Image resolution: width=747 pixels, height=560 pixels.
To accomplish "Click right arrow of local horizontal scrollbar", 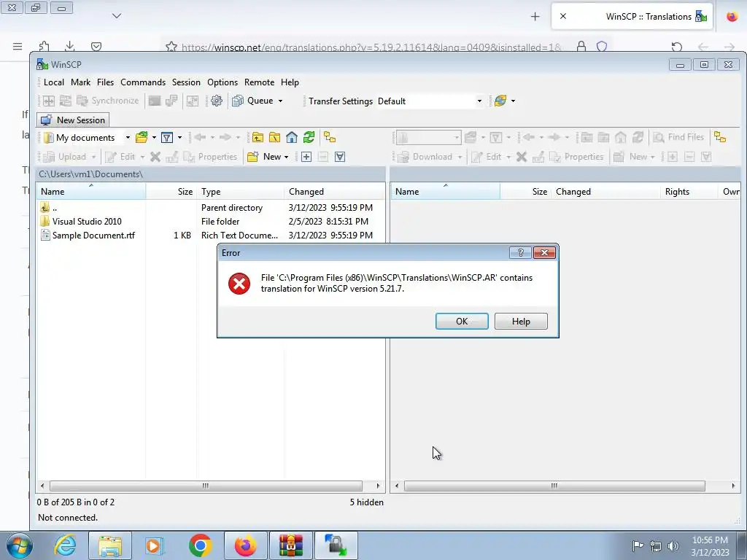I will click(379, 486).
